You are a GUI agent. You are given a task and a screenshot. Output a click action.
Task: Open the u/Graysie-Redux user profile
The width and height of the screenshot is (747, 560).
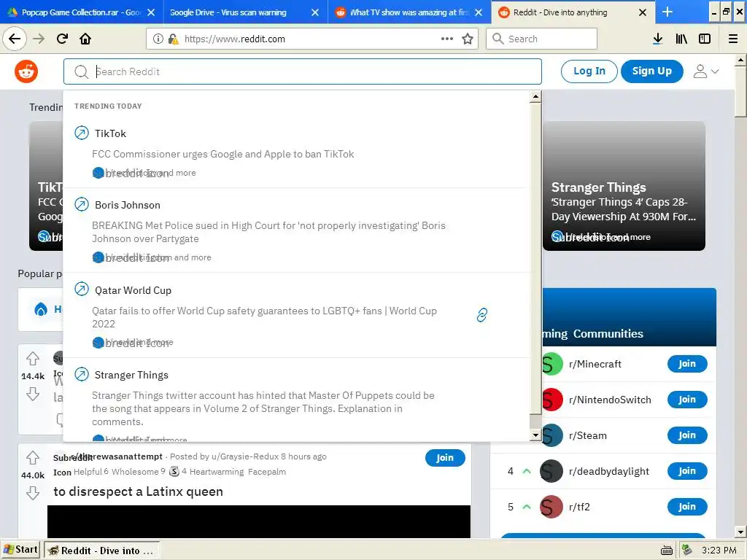coord(245,456)
